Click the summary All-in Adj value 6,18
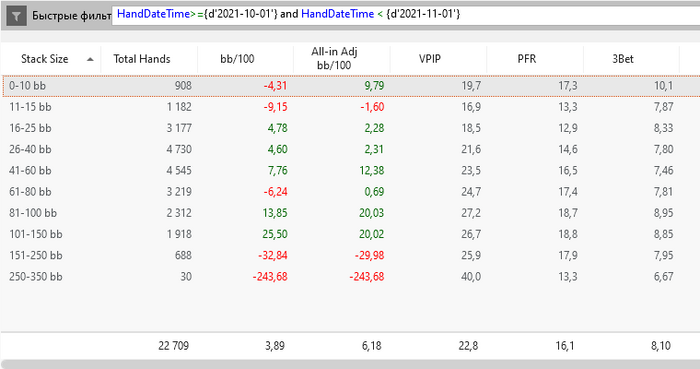 tap(371, 346)
